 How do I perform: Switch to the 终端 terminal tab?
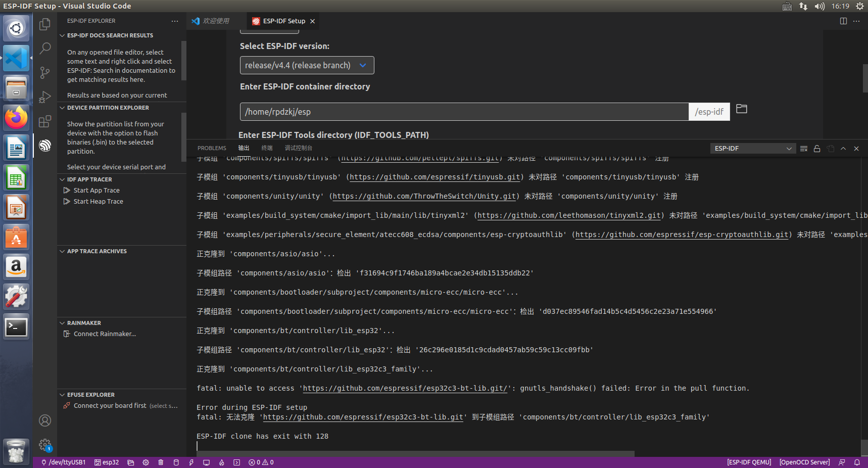(267, 148)
